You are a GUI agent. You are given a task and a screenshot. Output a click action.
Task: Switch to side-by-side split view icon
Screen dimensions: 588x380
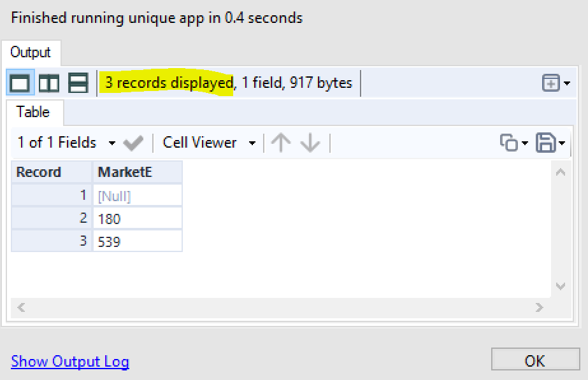pyautogui.click(x=49, y=83)
